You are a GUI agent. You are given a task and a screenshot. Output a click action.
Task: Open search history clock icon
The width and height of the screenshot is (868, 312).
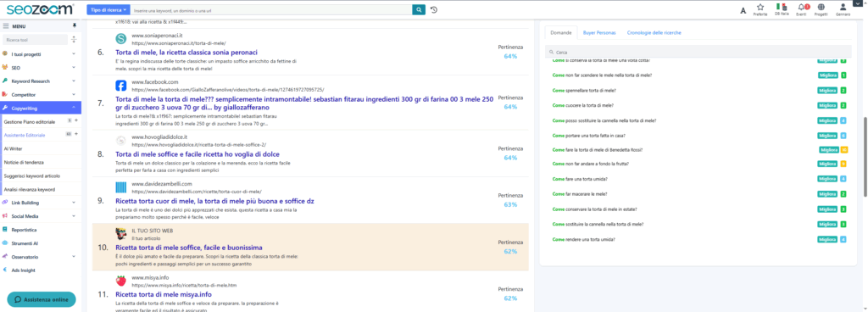tap(434, 10)
